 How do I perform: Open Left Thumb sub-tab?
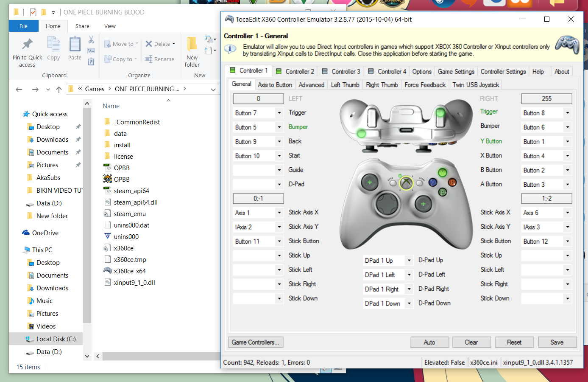point(345,85)
